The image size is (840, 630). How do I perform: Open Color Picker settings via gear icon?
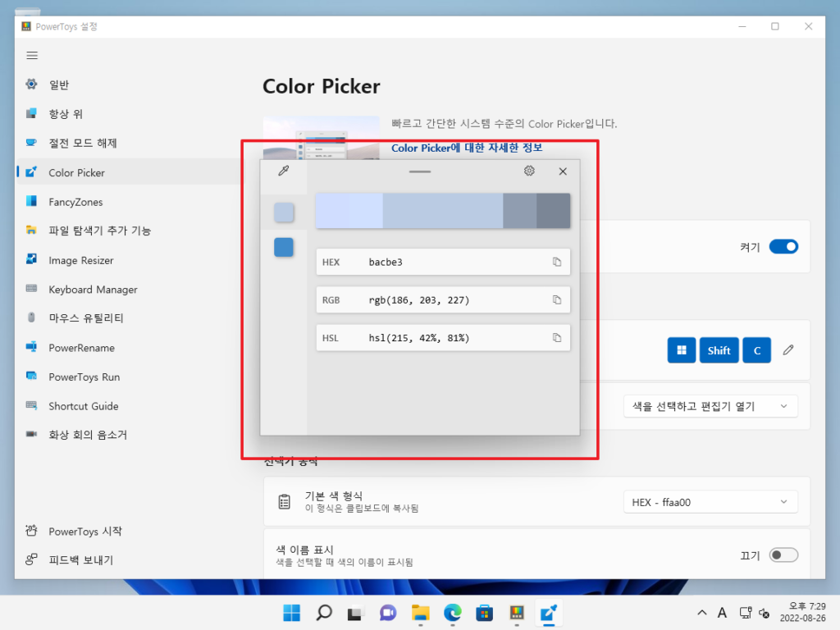529,171
